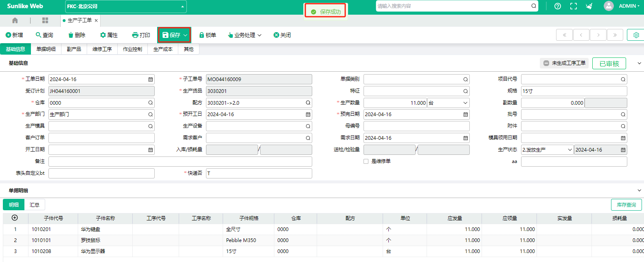The image size is (644, 262).
Task: Open lookup for 配方 field
Action: tap(308, 103)
